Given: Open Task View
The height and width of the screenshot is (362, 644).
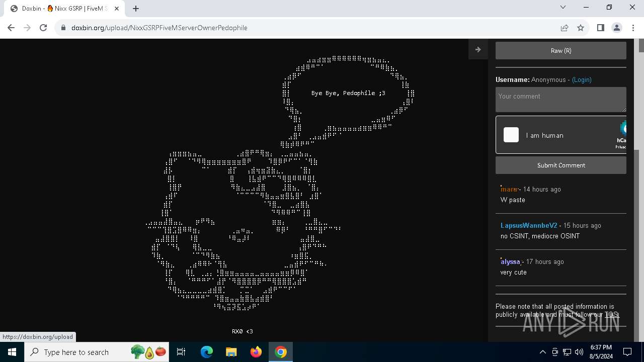Looking at the screenshot, I should tap(181, 352).
